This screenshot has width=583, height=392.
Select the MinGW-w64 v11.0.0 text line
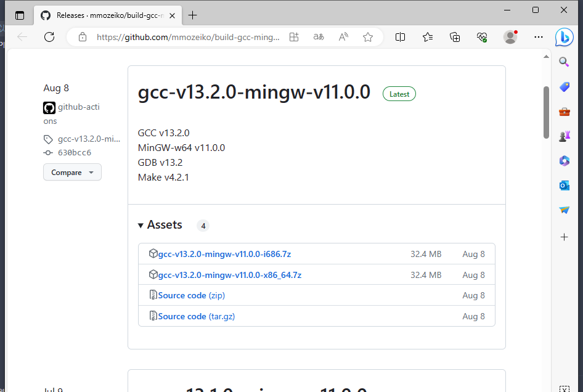click(181, 148)
